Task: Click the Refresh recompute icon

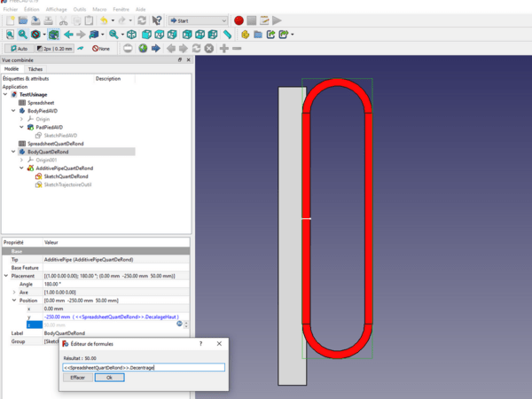Action: (143, 20)
